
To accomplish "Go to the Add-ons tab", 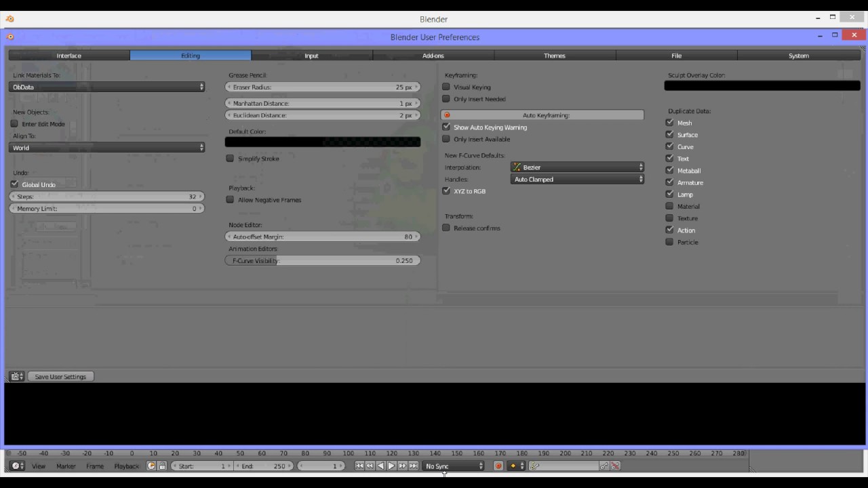I will (x=433, y=56).
